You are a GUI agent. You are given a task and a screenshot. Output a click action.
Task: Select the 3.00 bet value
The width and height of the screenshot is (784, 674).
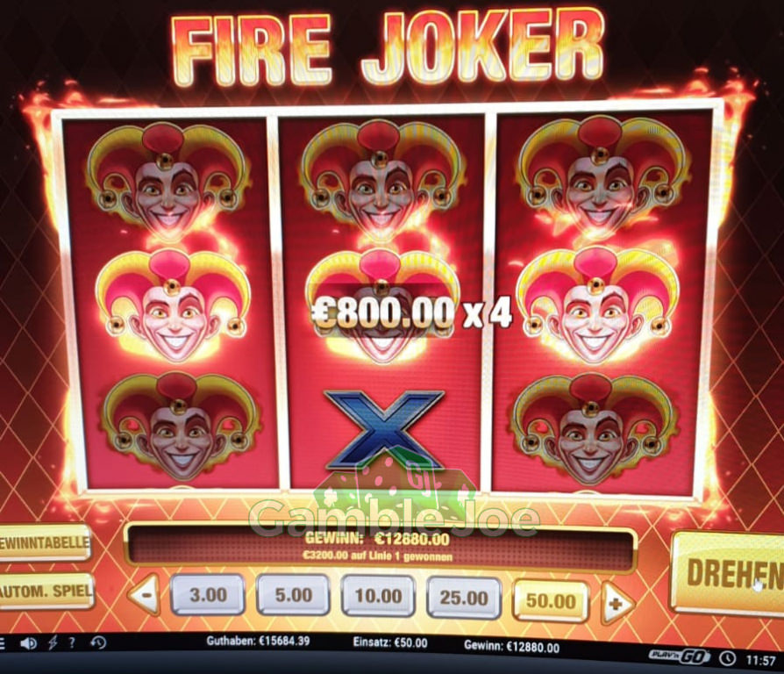[x=208, y=595]
